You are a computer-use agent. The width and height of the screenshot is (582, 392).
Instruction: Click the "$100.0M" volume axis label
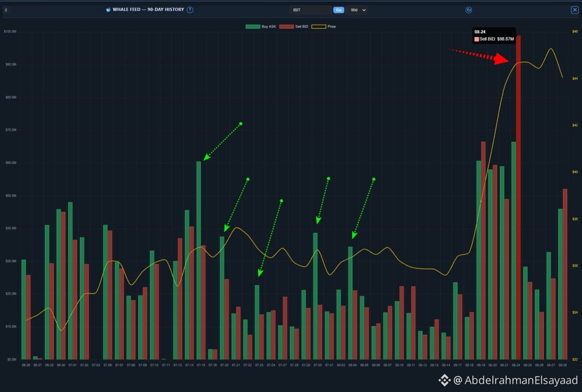pyautogui.click(x=10, y=31)
